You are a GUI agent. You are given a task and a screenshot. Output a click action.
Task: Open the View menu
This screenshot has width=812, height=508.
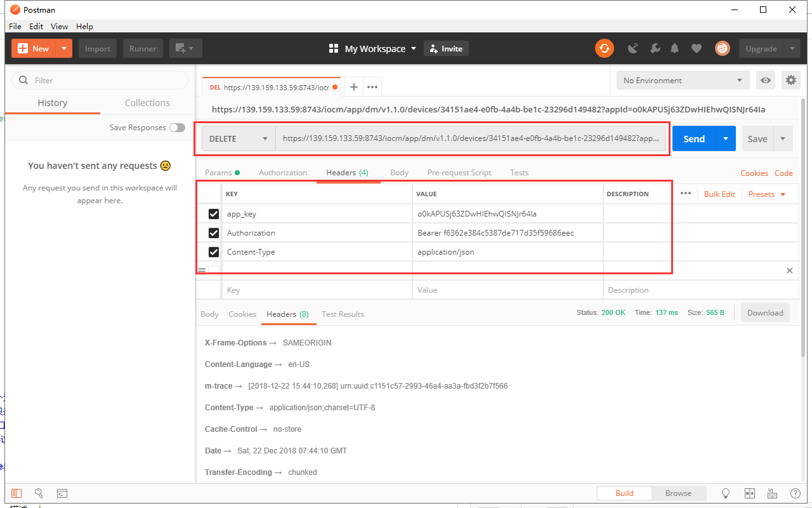(x=60, y=26)
